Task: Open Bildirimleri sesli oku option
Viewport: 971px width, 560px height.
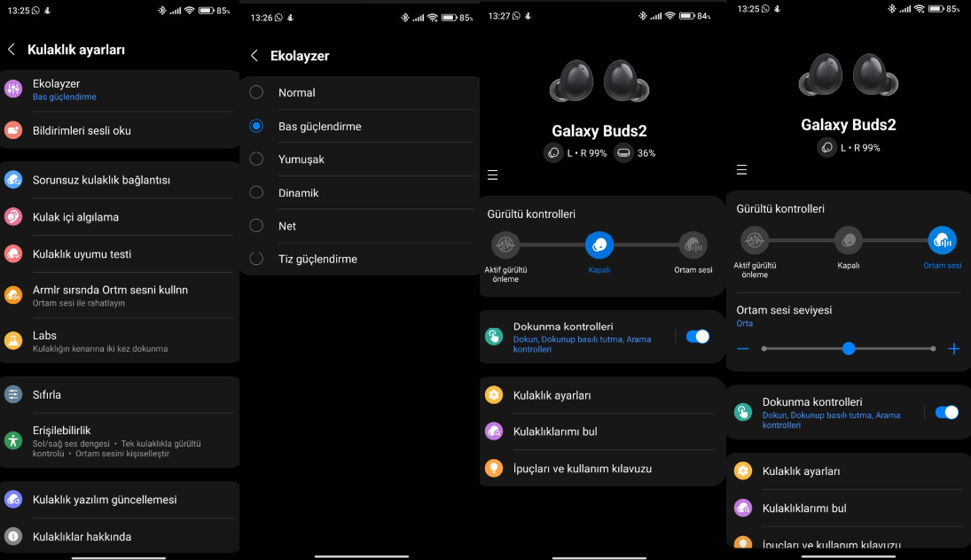Action: 120,130
